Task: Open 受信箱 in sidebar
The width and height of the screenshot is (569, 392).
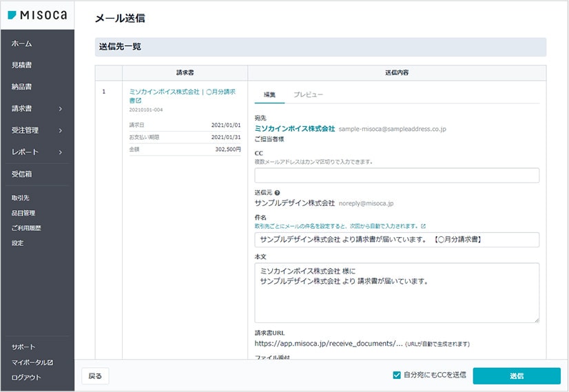Action: point(22,174)
